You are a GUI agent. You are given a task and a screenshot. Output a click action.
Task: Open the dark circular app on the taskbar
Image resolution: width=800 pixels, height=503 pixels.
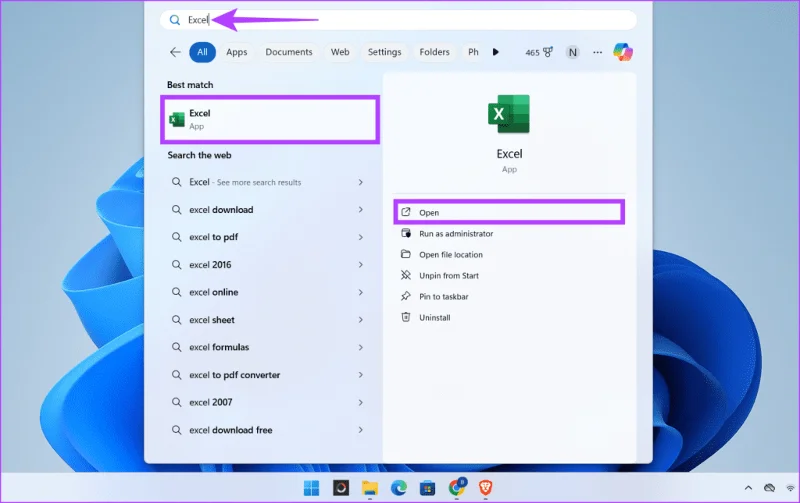point(341,488)
